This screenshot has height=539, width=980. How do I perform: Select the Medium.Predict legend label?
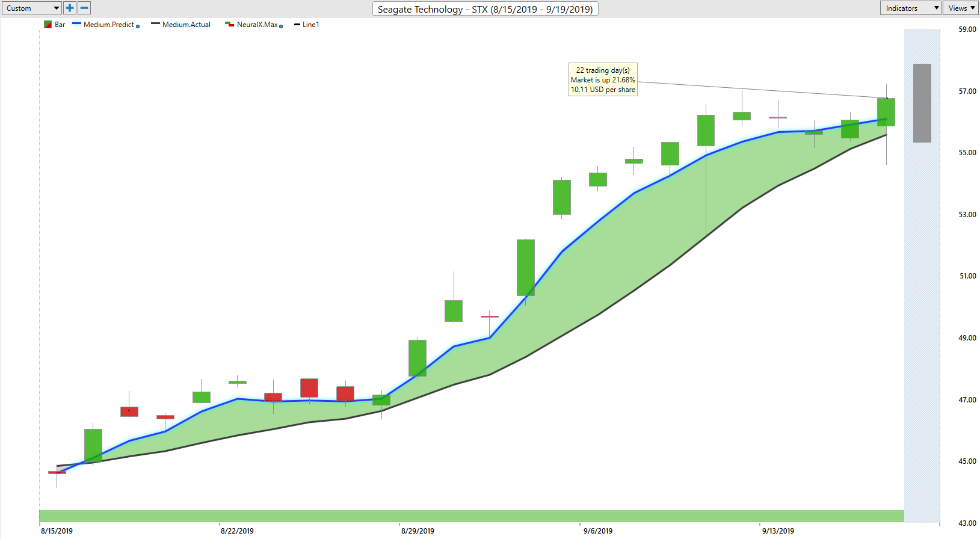109,25
